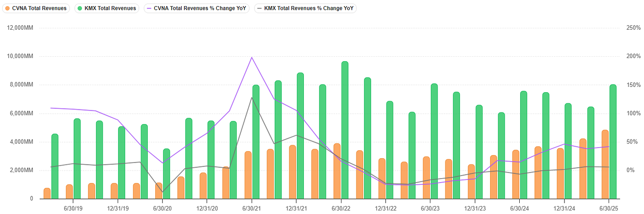This screenshot has height=214, width=644.
Task: Click the 50% right axis label
Action: click(632, 142)
